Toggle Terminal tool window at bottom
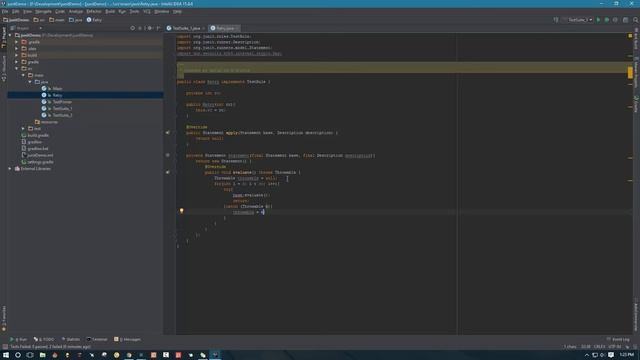This screenshot has height=360, width=640. point(97,339)
